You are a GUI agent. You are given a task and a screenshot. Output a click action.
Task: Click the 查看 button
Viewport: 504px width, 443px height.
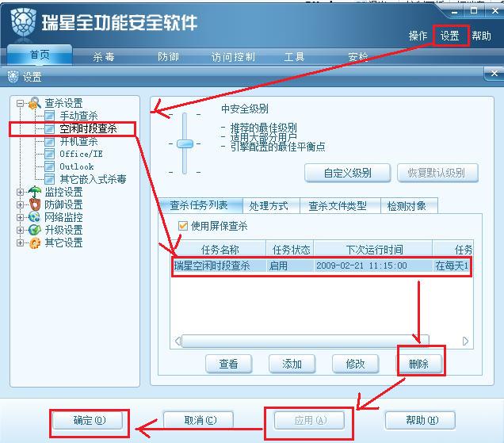point(228,364)
